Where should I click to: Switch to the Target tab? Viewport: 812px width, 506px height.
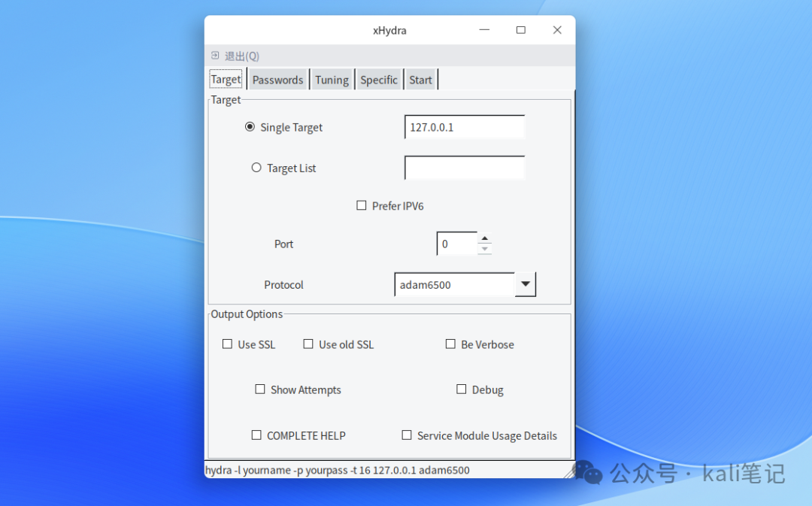point(226,79)
